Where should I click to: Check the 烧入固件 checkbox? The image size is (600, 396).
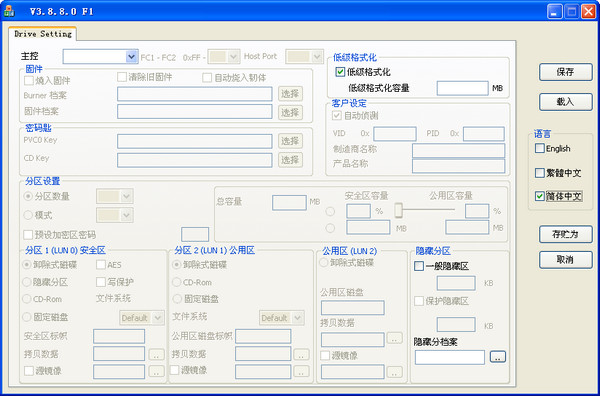click(x=29, y=81)
